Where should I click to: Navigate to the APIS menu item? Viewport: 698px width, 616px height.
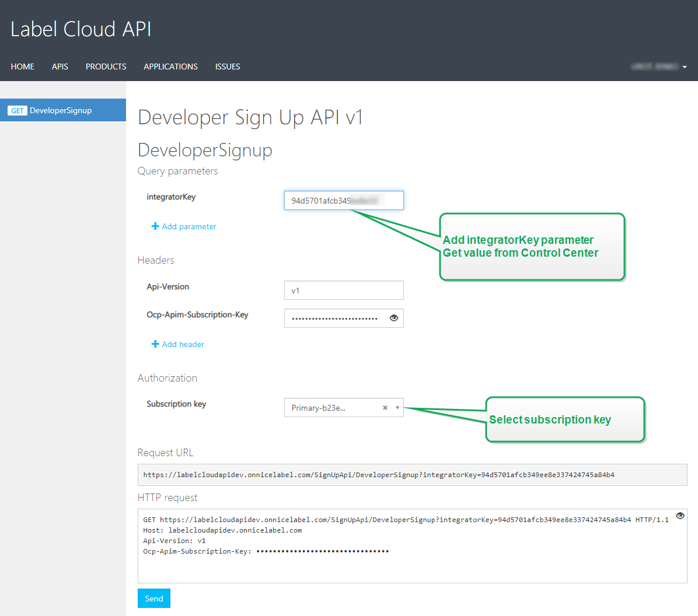(60, 66)
